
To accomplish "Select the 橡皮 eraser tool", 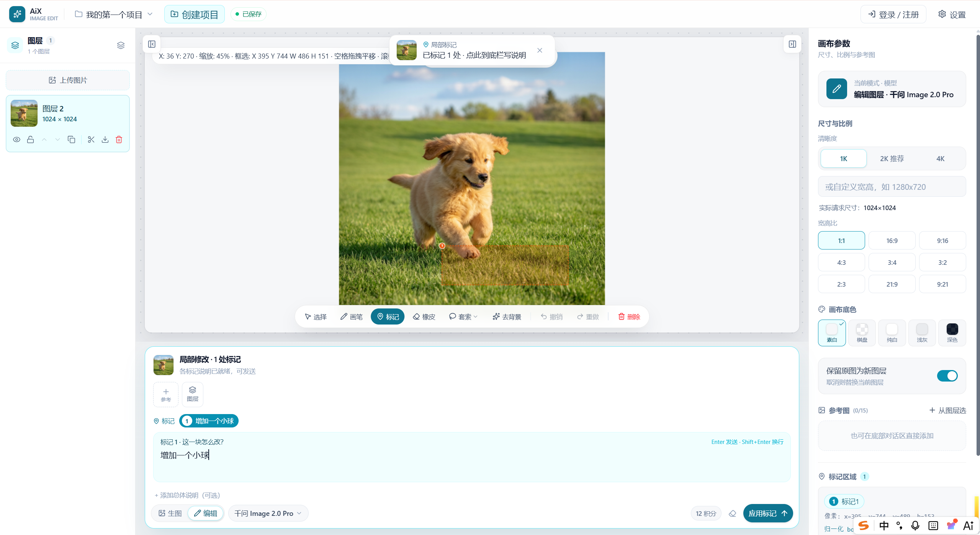I will (x=424, y=317).
